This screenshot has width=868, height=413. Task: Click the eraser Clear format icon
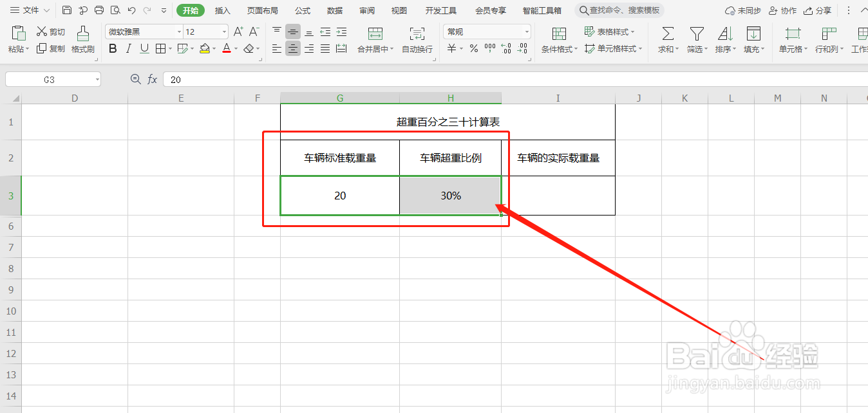click(x=249, y=48)
